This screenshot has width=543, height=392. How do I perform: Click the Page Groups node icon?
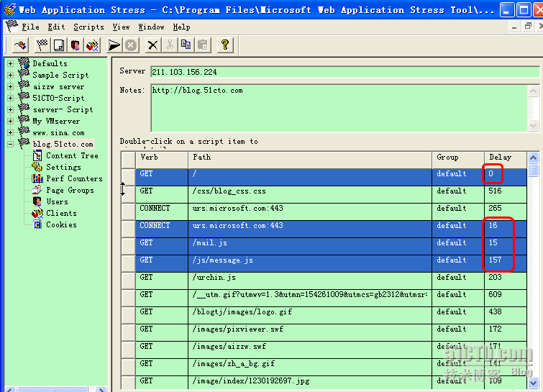[37, 190]
